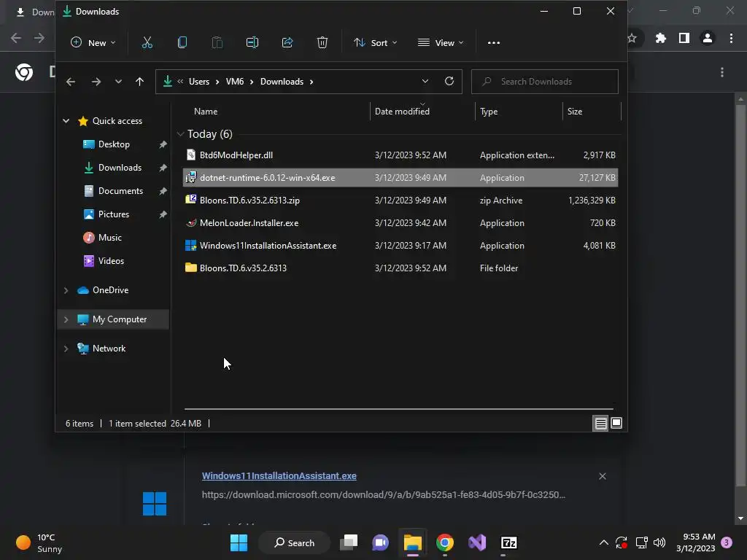Select Windows11InstallationAssistant.exe in file list

(400, 245)
